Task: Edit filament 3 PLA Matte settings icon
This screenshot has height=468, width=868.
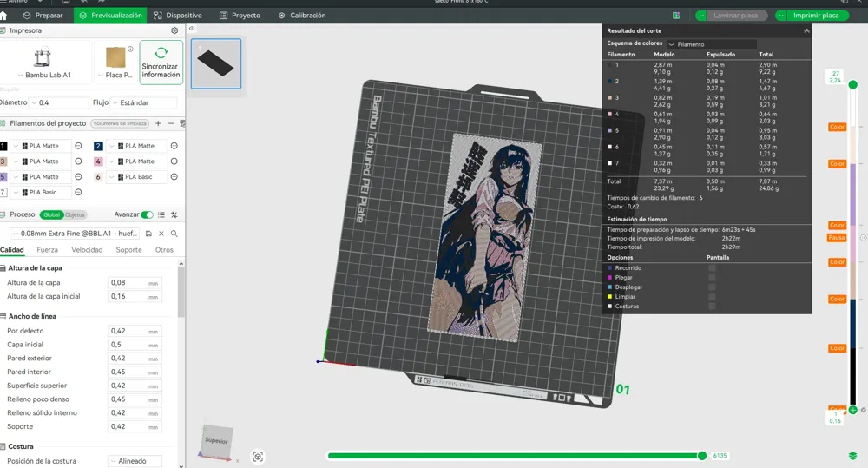Action: (x=78, y=161)
